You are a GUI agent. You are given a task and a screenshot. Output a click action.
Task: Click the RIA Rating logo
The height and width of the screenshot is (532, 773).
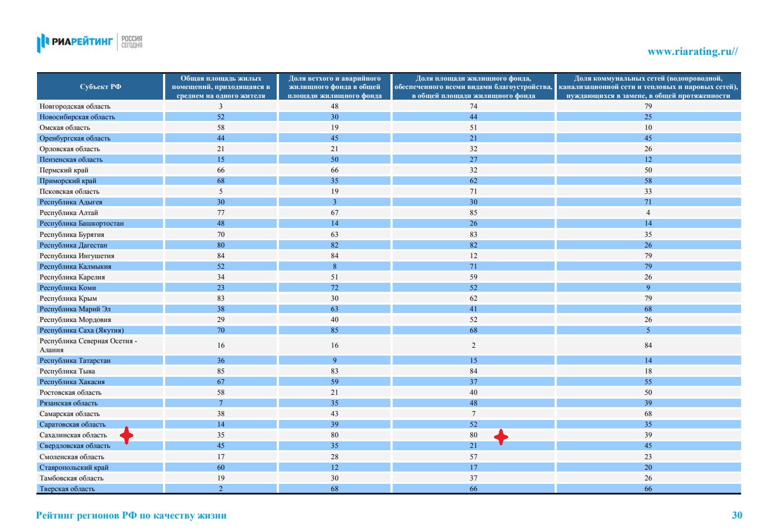[75, 42]
